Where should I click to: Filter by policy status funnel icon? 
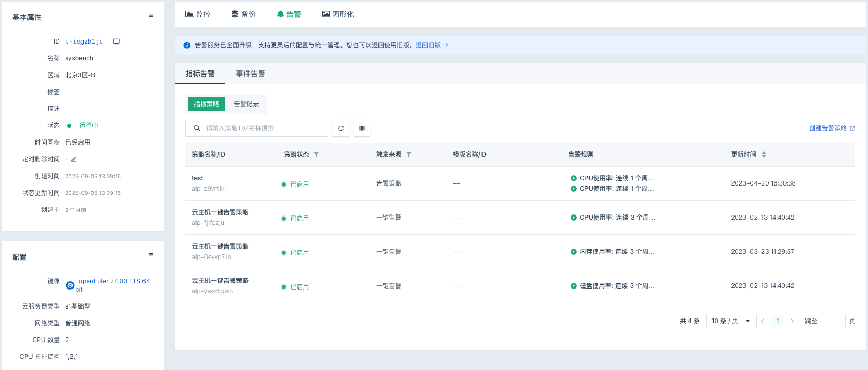click(x=316, y=155)
